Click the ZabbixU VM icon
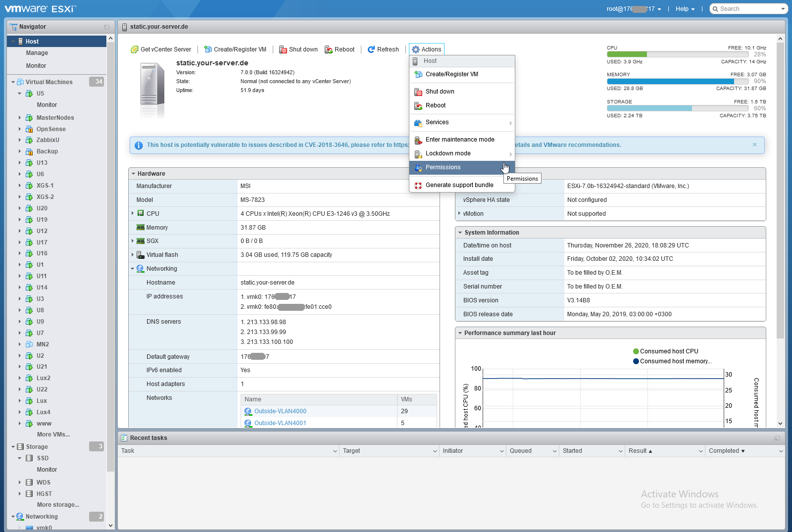792x532 pixels. 29,140
